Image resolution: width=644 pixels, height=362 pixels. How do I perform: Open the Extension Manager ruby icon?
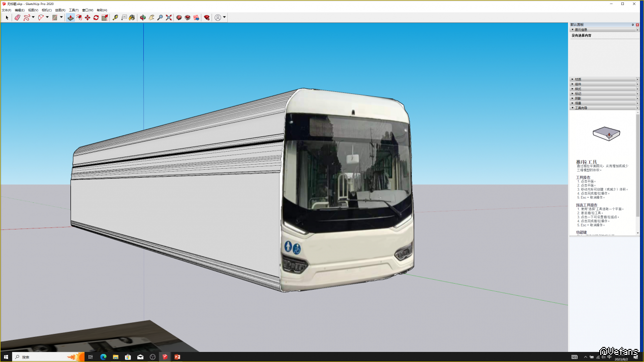[x=207, y=18]
